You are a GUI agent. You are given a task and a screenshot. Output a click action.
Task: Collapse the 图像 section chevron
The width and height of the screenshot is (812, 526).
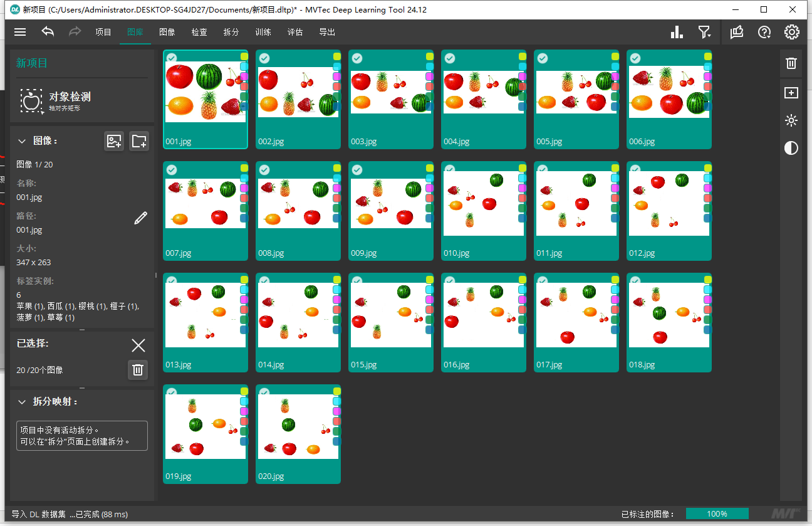click(22, 141)
